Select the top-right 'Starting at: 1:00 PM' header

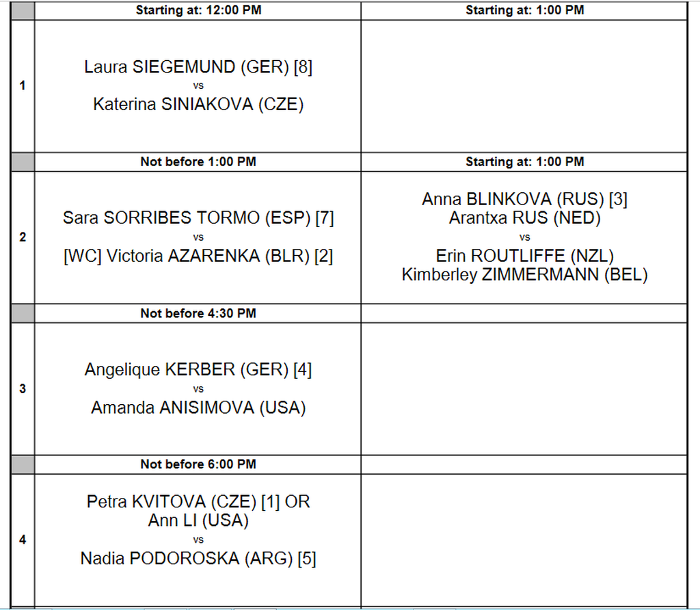[x=524, y=10]
